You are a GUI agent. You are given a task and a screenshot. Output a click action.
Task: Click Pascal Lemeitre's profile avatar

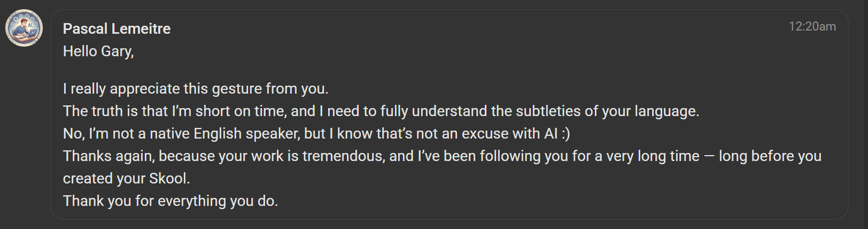(x=24, y=28)
